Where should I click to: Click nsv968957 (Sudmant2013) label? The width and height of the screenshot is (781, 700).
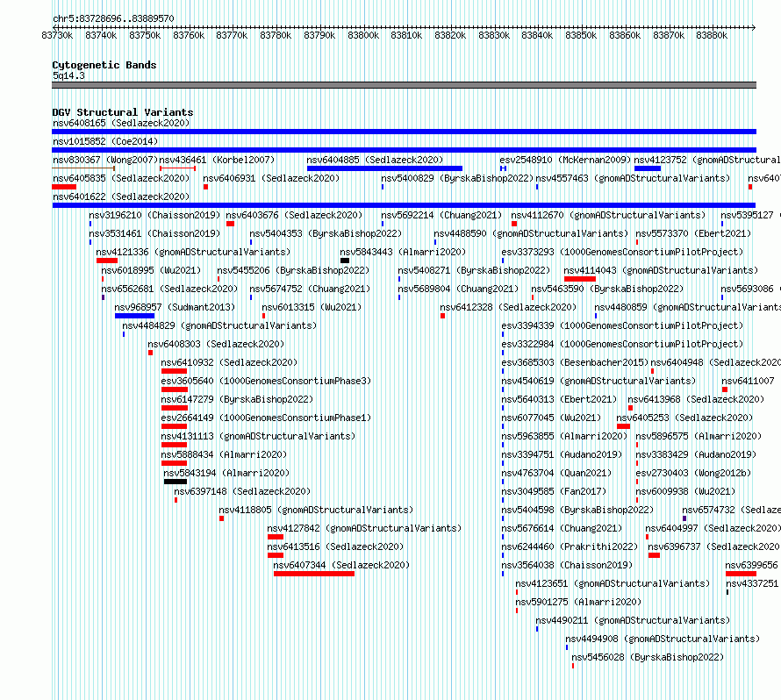tap(175, 307)
